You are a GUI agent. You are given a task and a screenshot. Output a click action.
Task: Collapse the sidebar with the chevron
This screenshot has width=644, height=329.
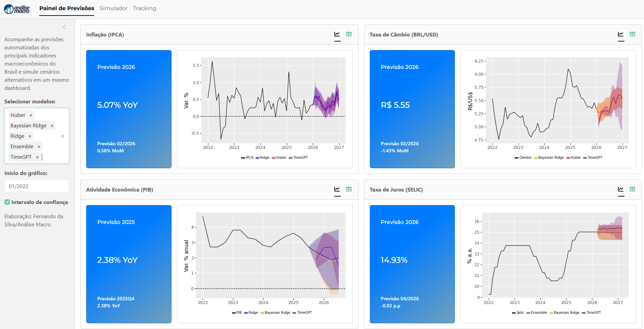[x=64, y=27]
